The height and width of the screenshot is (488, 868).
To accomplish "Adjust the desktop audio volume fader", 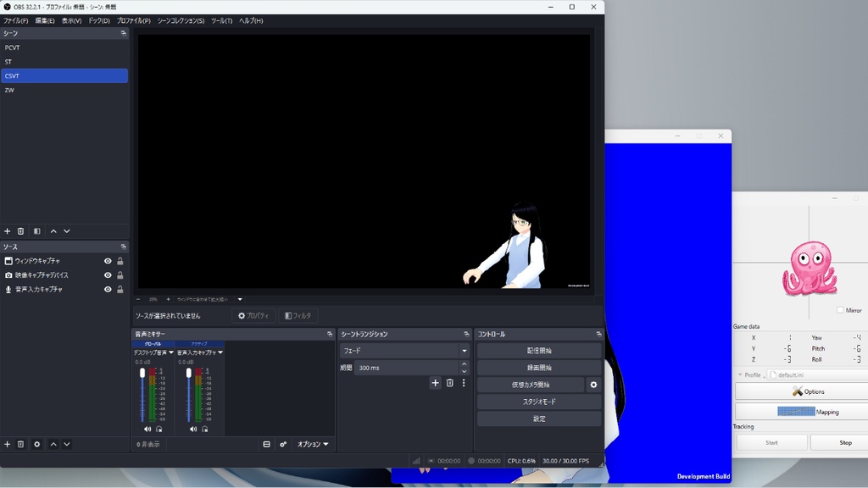I will [142, 373].
